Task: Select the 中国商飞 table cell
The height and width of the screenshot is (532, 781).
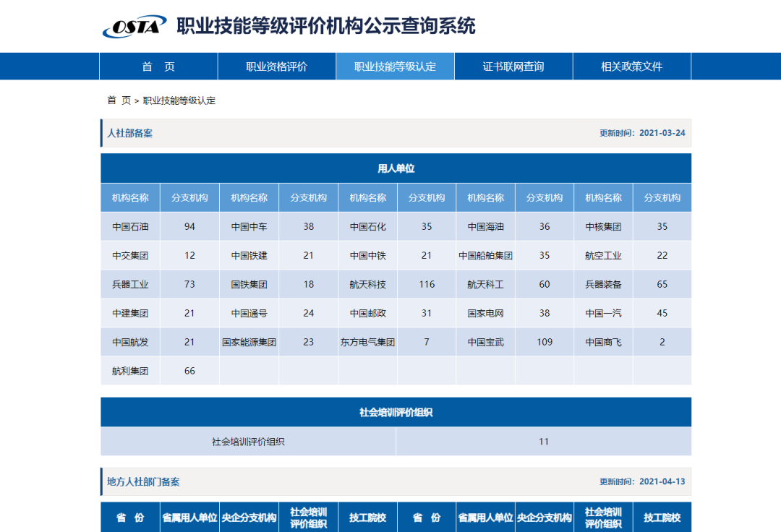Action: (x=603, y=342)
